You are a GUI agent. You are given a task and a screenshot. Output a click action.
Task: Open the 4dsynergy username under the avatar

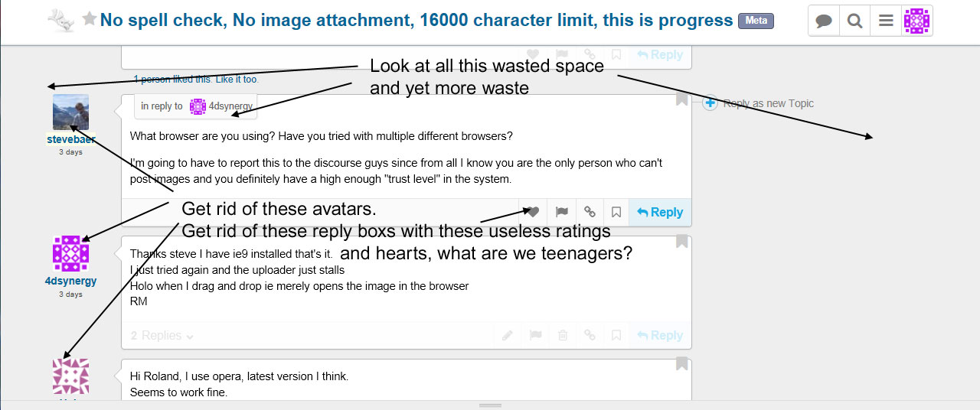click(x=70, y=281)
